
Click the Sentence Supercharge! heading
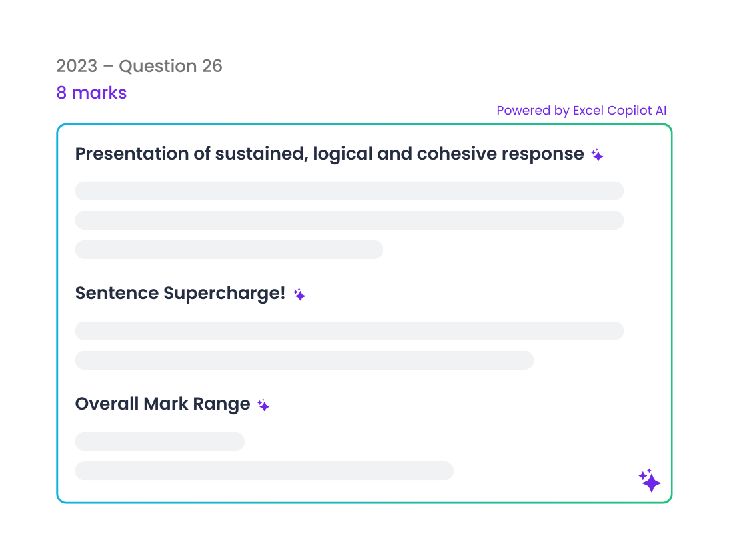[181, 293]
